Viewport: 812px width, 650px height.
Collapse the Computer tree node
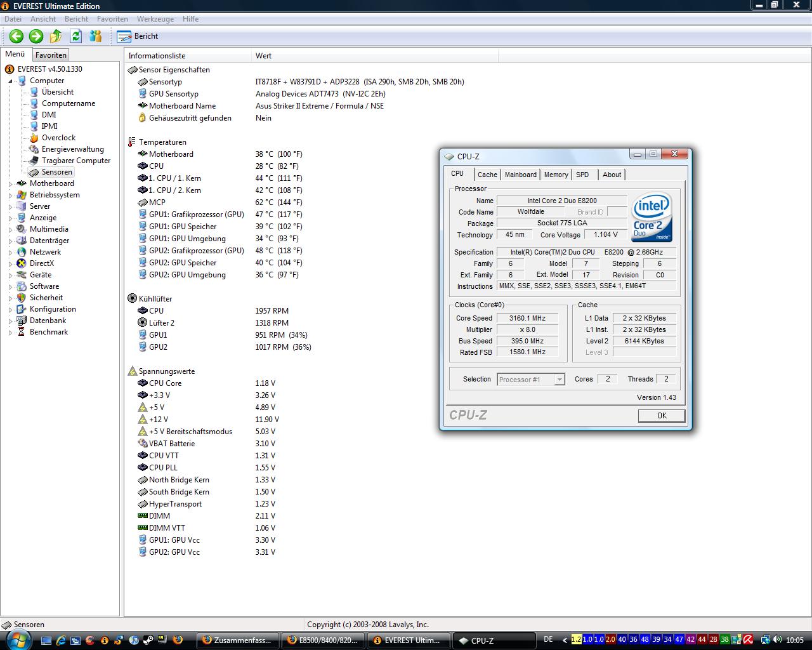pyautogui.click(x=11, y=81)
